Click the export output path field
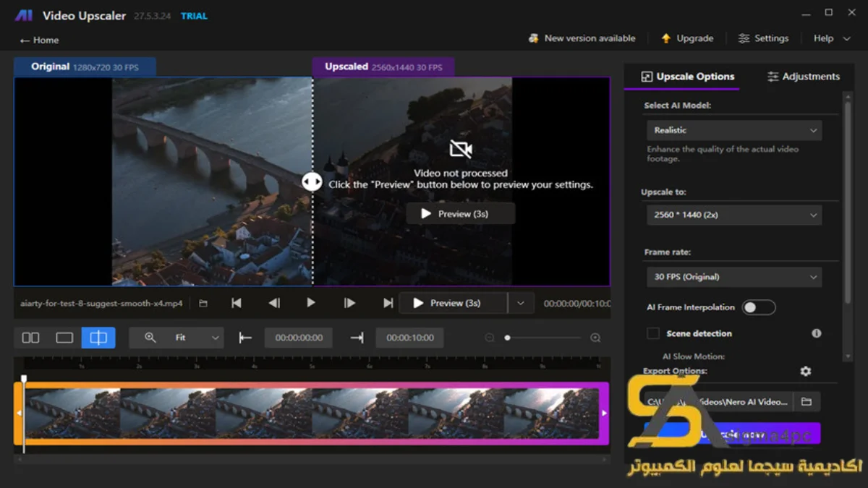The width and height of the screenshot is (868, 488). [719, 402]
